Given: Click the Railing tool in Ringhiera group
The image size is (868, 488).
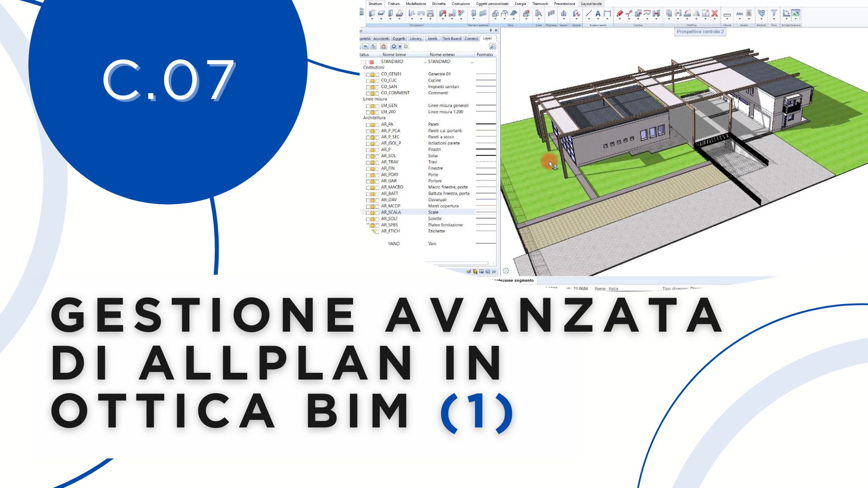Looking at the screenshot, I should tap(551, 13).
